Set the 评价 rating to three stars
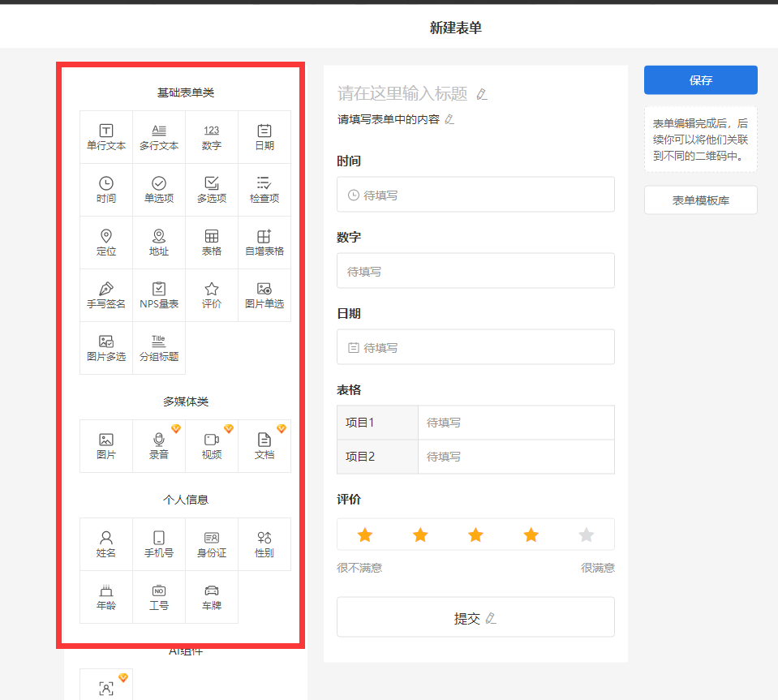The width and height of the screenshot is (778, 700). tap(476, 535)
